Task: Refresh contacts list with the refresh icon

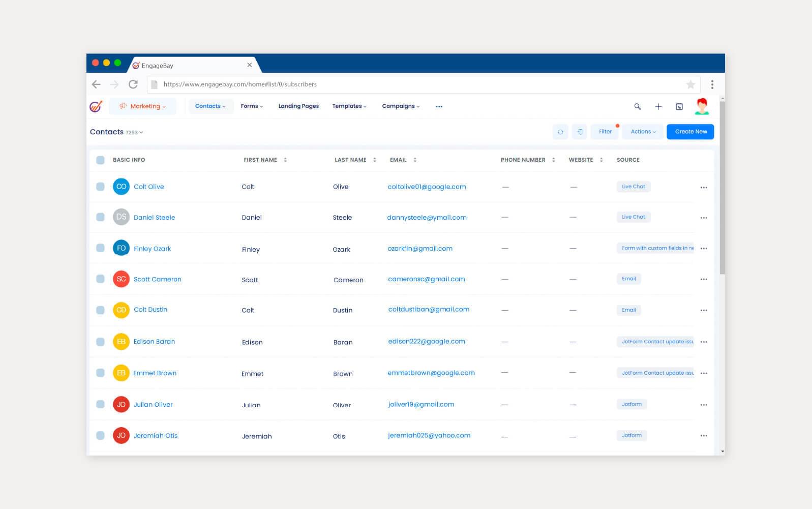Action: point(560,132)
